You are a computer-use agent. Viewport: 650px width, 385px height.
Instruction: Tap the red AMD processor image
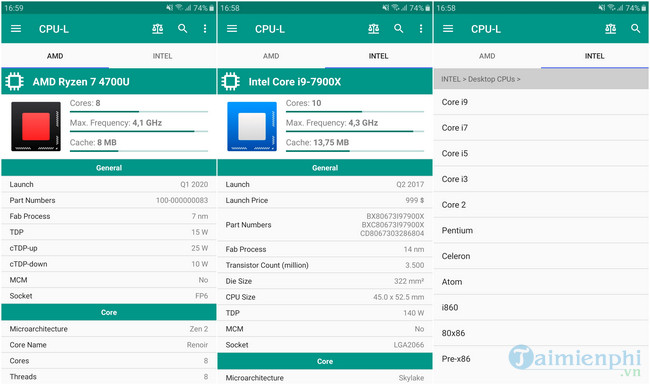pyautogui.click(x=36, y=126)
